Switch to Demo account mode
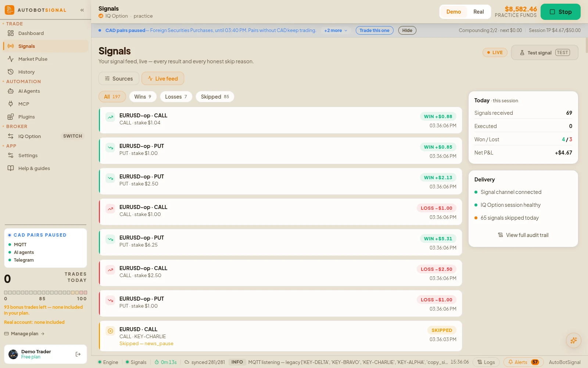 coord(453,12)
